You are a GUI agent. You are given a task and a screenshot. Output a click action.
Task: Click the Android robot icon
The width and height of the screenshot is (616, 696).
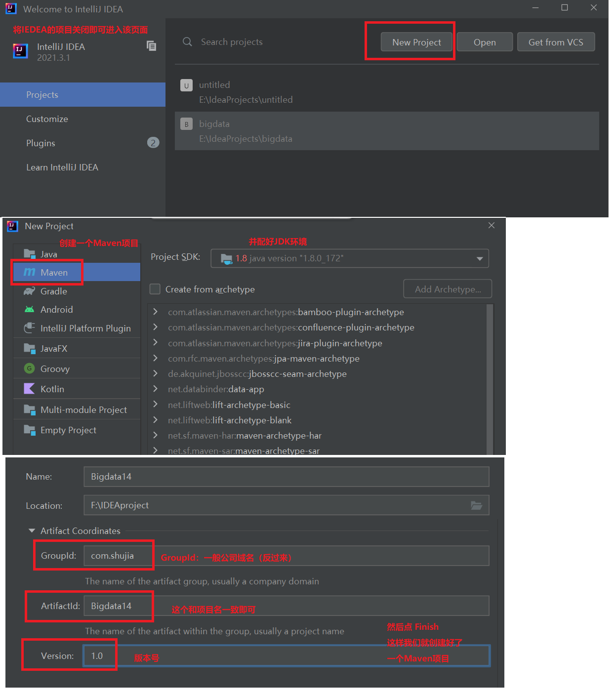30,309
